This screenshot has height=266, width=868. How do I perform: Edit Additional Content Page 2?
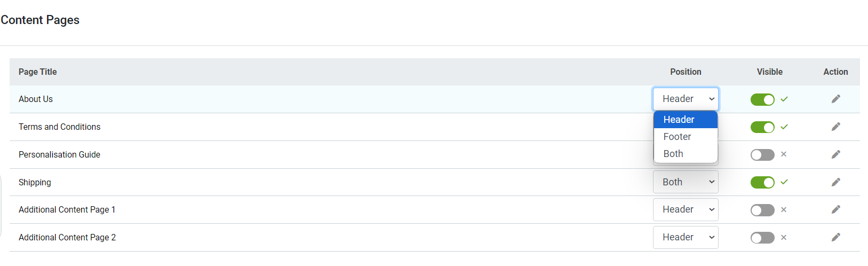tap(835, 237)
